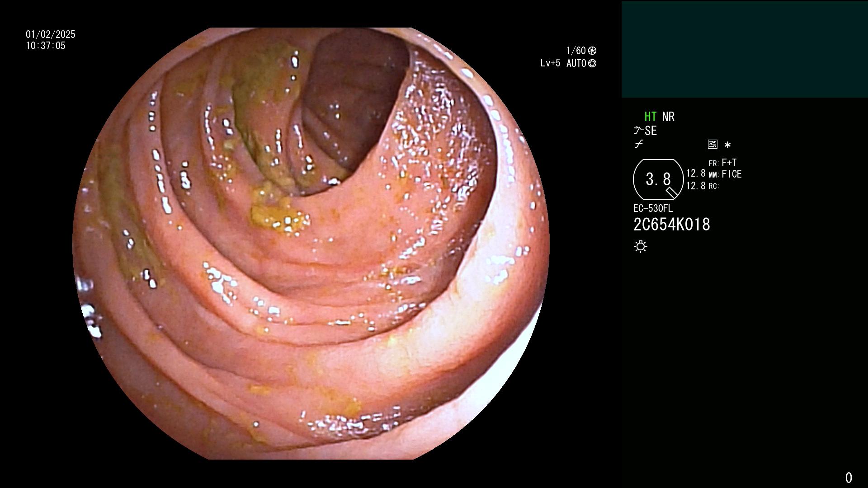Click the tone curve icon below SE
This screenshot has width=868, height=488.
[x=639, y=144]
